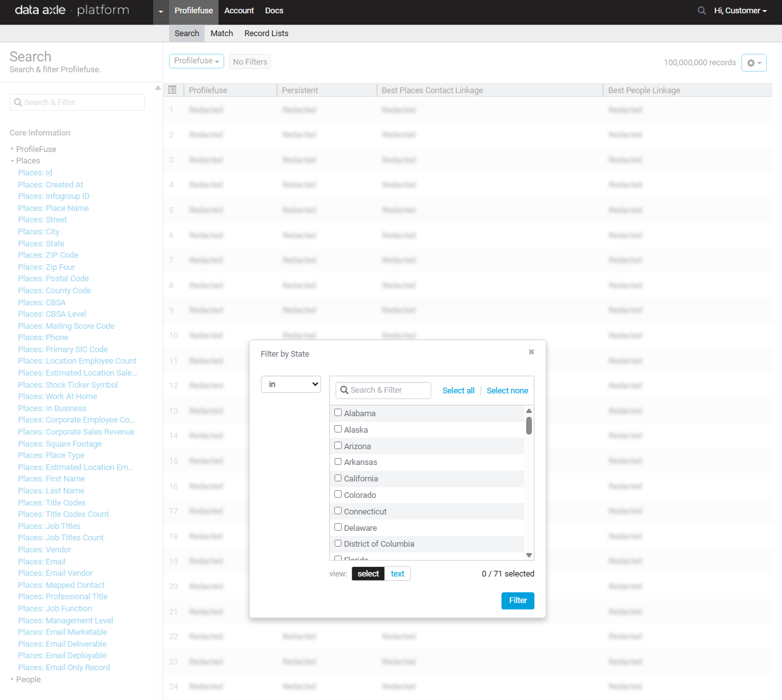This screenshot has width=782, height=700.
Task: Open the gear settings menu near record count
Action: (x=754, y=63)
